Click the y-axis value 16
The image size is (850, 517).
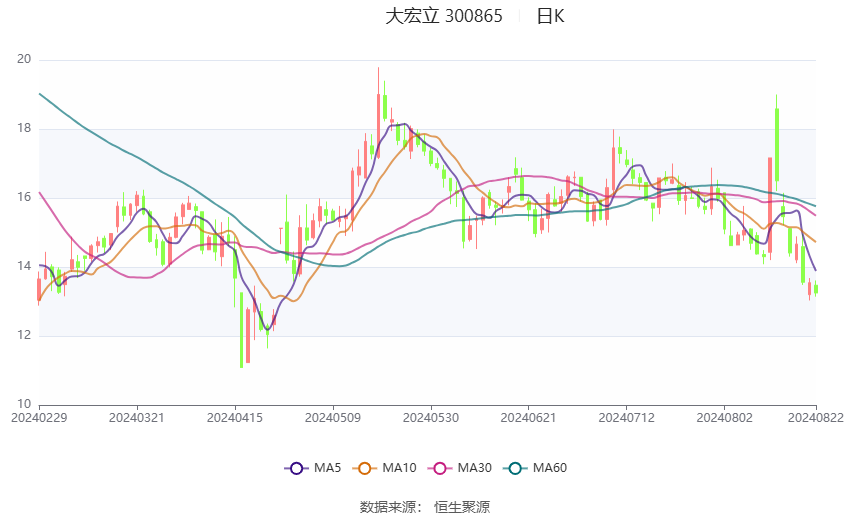click(24, 197)
